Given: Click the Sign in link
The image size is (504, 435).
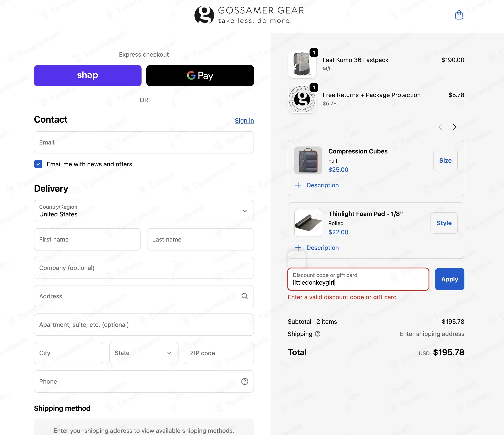Looking at the screenshot, I should coord(244,120).
